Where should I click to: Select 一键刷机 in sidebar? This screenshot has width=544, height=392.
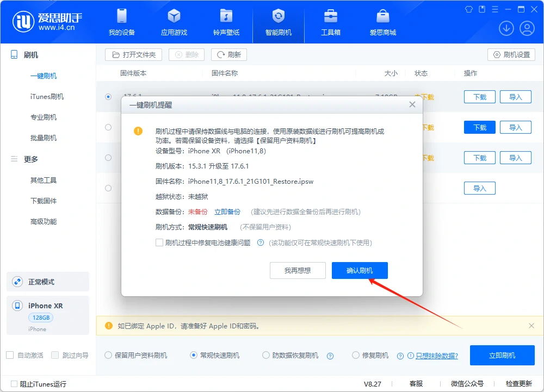tap(44, 76)
